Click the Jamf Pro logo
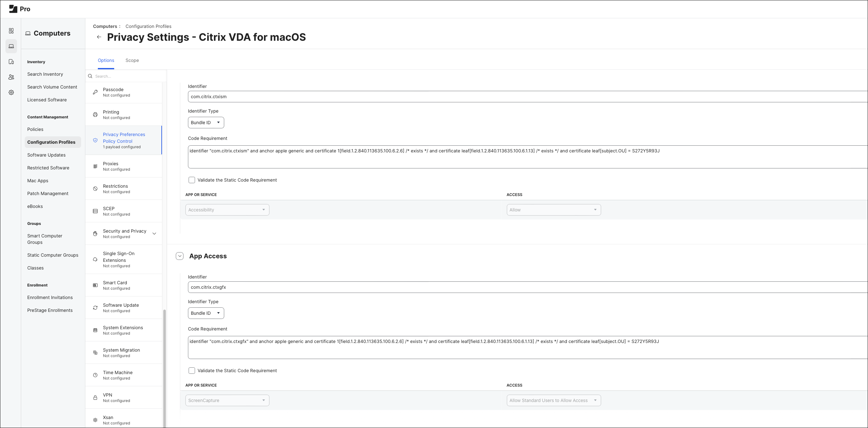Viewport: 868px width, 428px height. tap(20, 9)
